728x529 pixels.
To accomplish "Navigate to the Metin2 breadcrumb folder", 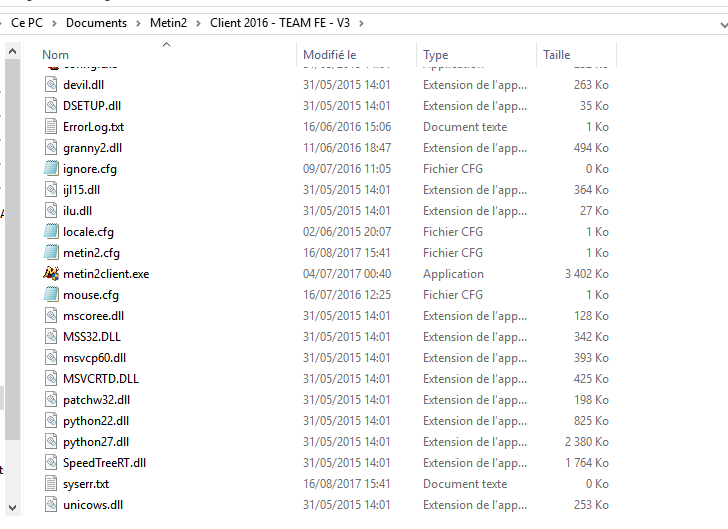I will (x=168, y=23).
